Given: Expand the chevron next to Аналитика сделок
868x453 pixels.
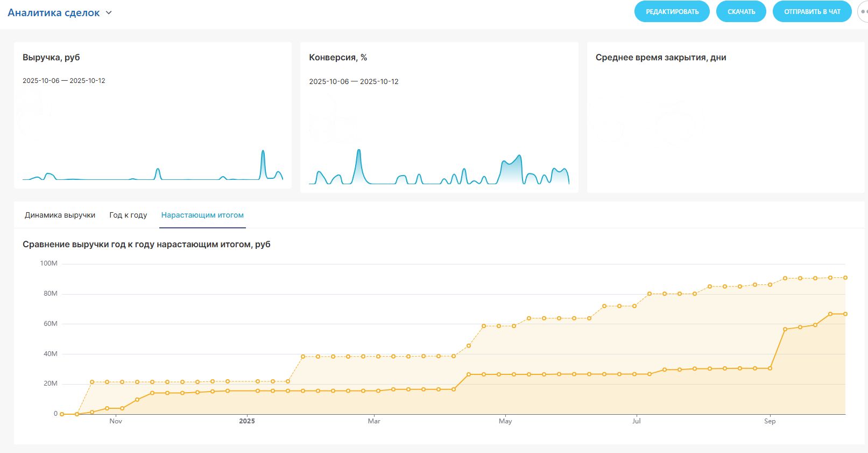Looking at the screenshot, I should pyautogui.click(x=109, y=12).
